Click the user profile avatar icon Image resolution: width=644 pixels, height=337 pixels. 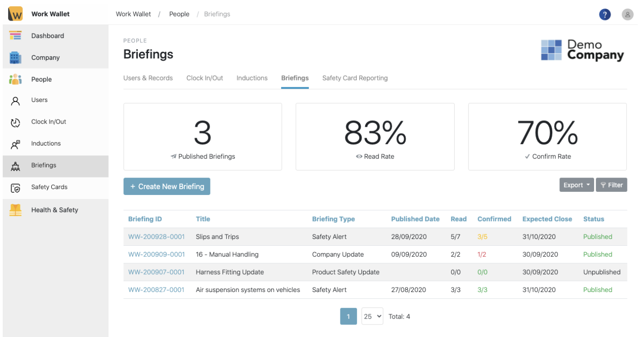pos(627,14)
